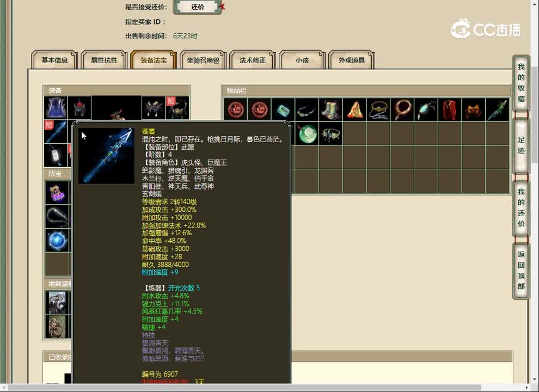Viewport: 539px width, 392px height.
Task: Switch to the 基本信息 tab
Action: [54, 60]
